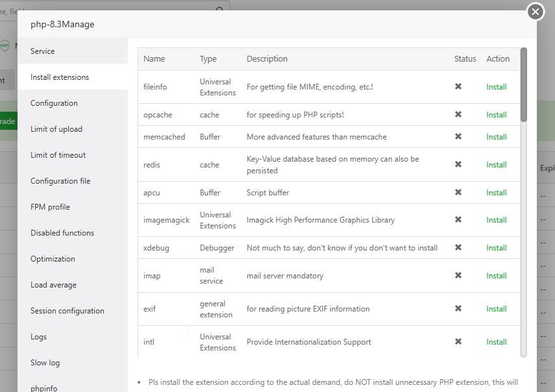Install the redis extension
Viewport: 555px width, 392px height.
(497, 165)
